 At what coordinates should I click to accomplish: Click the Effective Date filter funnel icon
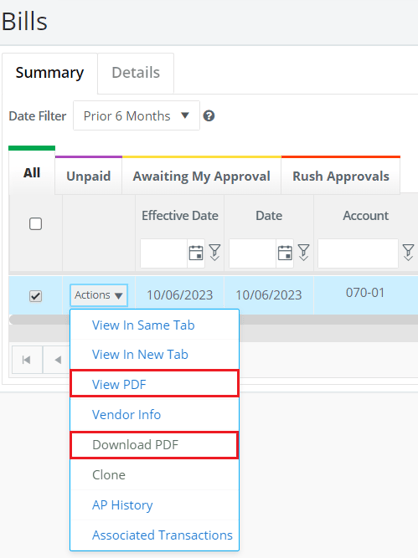coord(215,252)
